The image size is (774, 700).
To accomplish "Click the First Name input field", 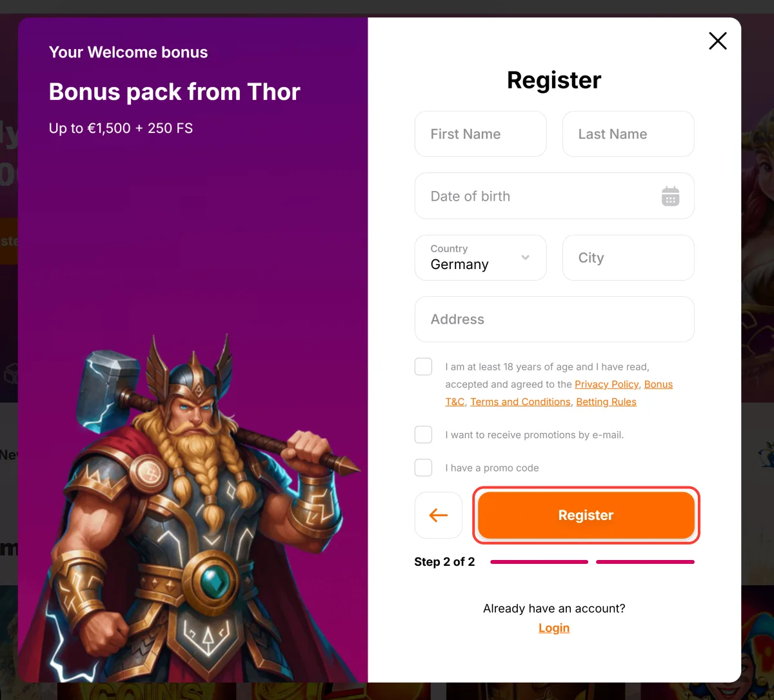I will click(x=481, y=134).
